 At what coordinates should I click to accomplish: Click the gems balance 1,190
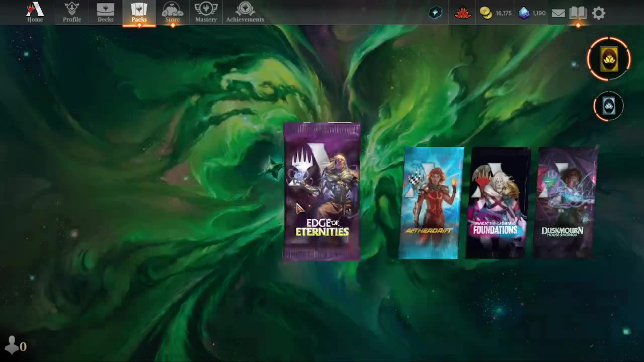click(x=532, y=13)
